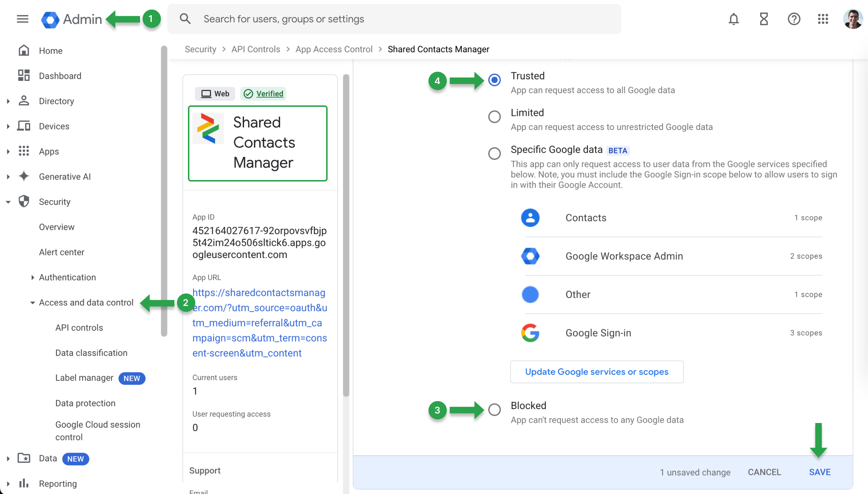Collapse Access and data control arrow

[33, 303]
